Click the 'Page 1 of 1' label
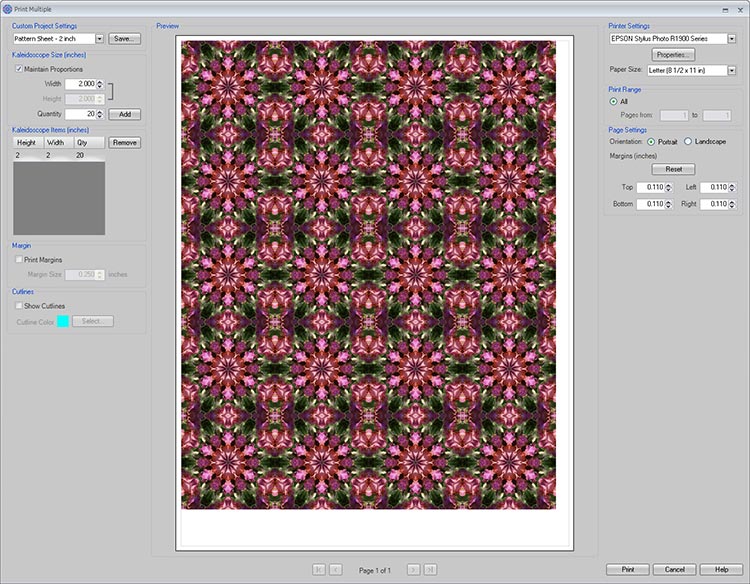 (375, 570)
